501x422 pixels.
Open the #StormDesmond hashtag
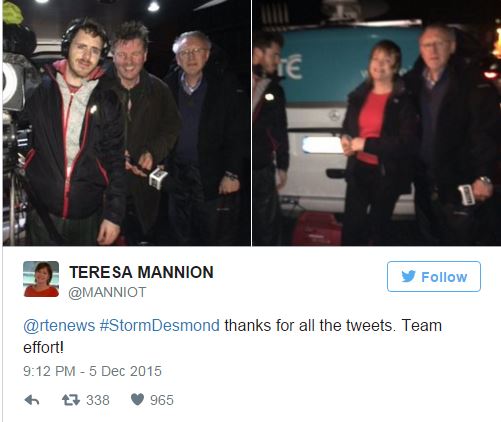pyautogui.click(x=160, y=325)
